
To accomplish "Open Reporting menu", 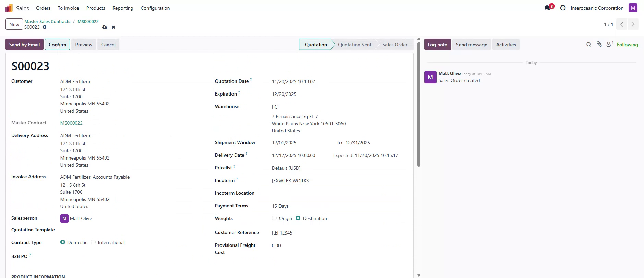I will pos(123,8).
